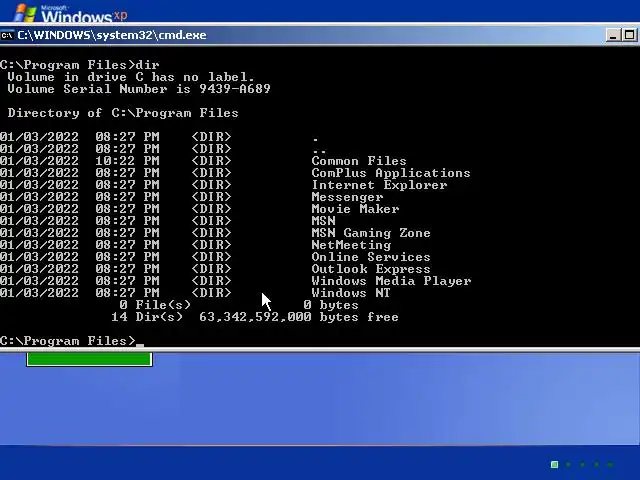Click the lit green setup step indicator
The width and height of the screenshot is (640, 480).
554,464
